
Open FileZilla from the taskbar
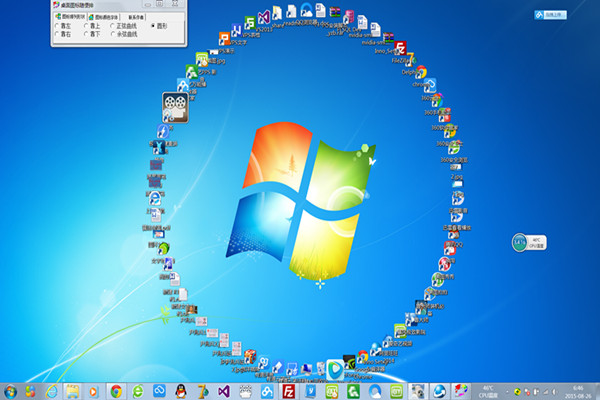[x=288, y=391]
